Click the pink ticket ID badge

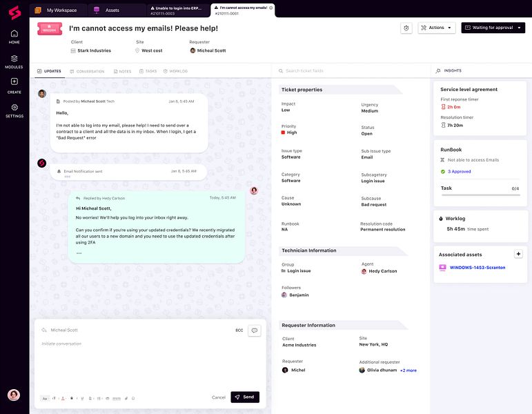point(50,29)
